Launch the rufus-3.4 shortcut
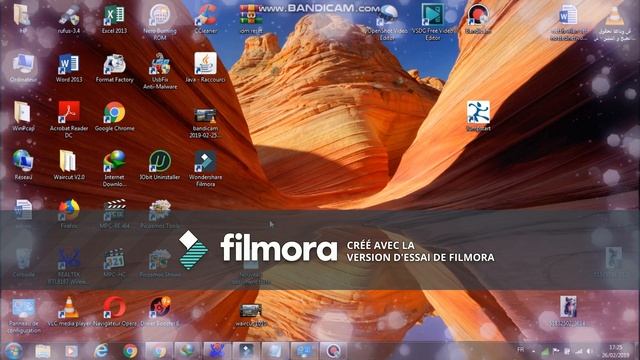The height and width of the screenshot is (360, 640). pyautogui.click(x=69, y=18)
